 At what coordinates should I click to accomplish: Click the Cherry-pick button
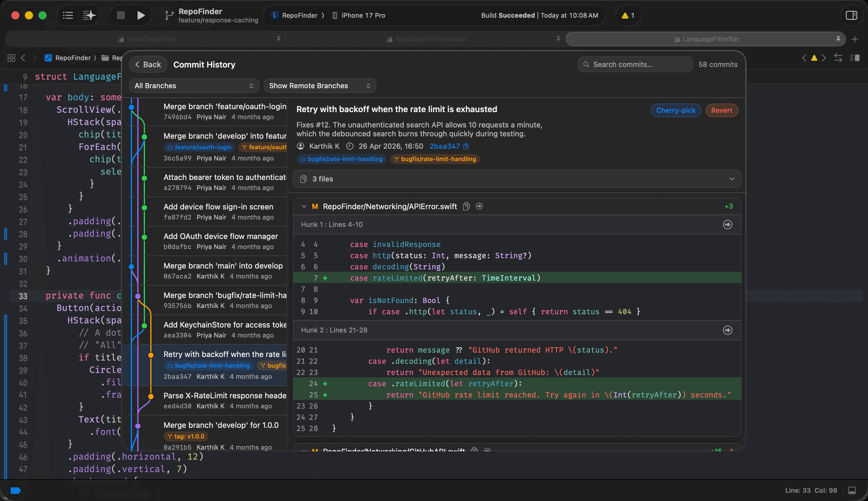pyautogui.click(x=676, y=110)
